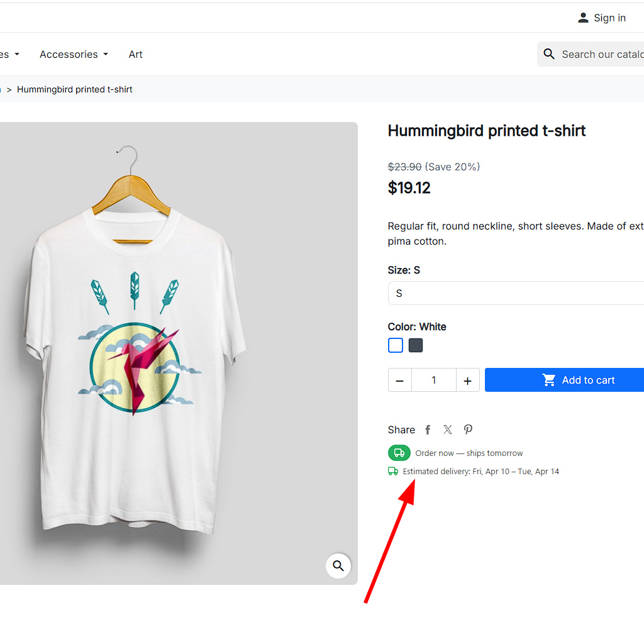Select the White color option

[x=396, y=345]
